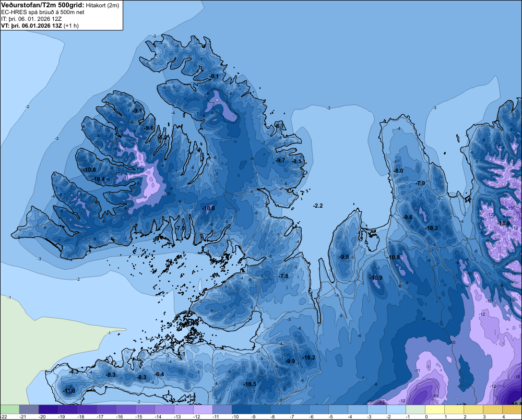
Task: Click the '-10.4' temperature label
Action: click(99, 179)
